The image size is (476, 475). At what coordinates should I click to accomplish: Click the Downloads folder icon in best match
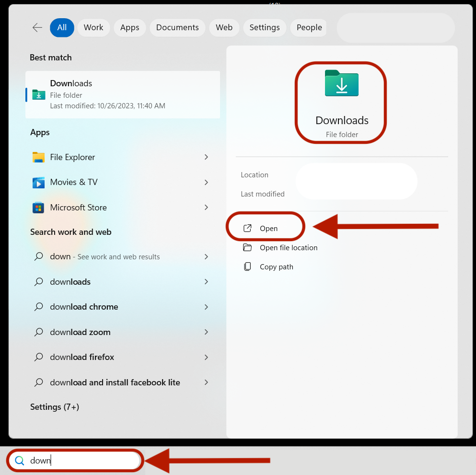[x=38, y=95]
